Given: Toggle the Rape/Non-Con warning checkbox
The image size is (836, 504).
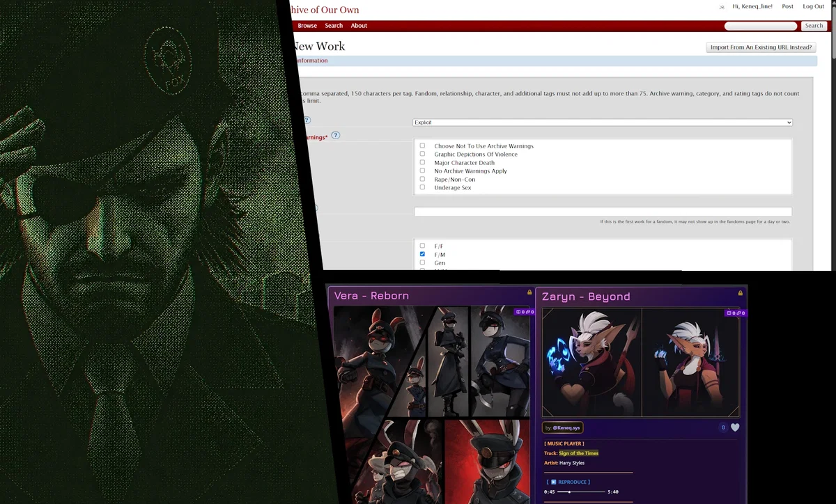Looking at the screenshot, I should click(422, 179).
